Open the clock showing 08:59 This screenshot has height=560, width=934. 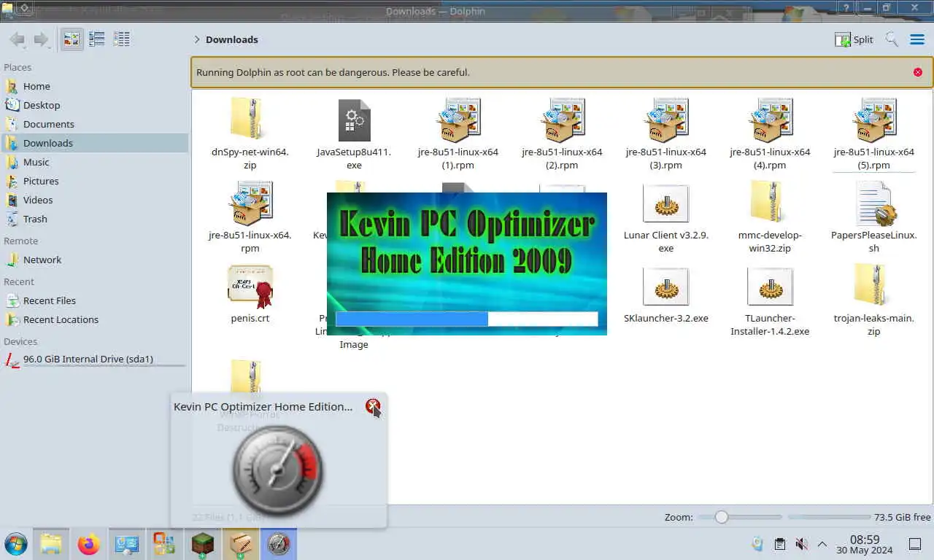click(x=865, y=545)
